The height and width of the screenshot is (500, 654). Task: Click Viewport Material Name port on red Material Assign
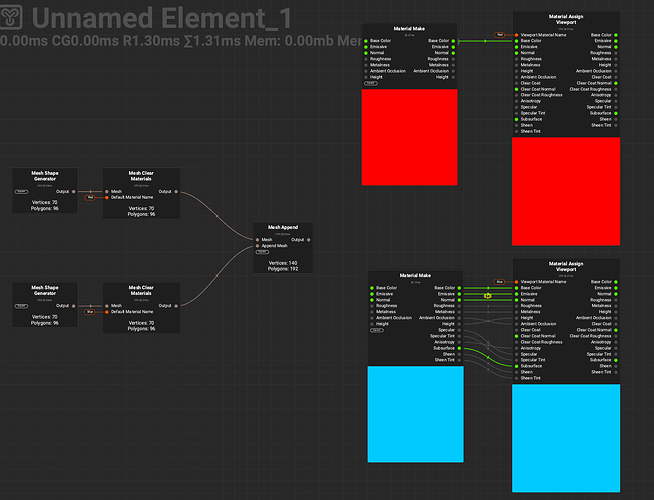pyautogui.click(x=517, y=35)
